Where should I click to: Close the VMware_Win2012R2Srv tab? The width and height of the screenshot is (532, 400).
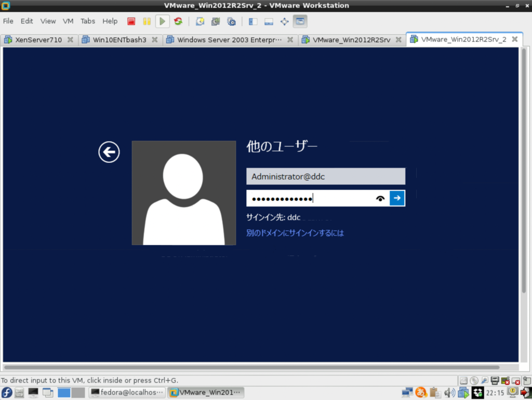tap(398, 40)
